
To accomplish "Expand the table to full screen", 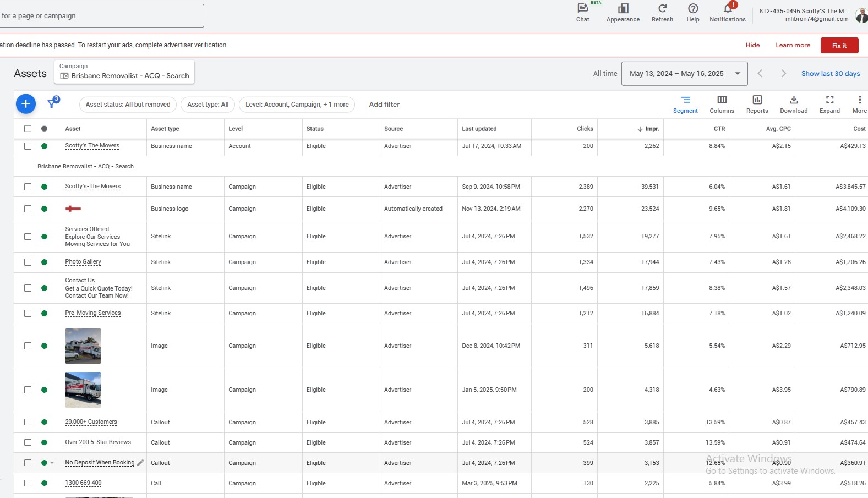I will 829,104.
